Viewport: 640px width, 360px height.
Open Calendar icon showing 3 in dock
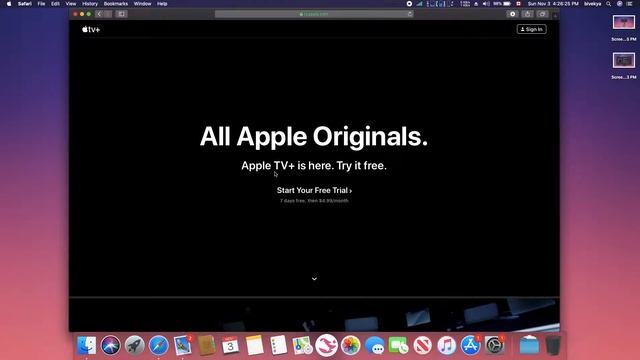231,345
